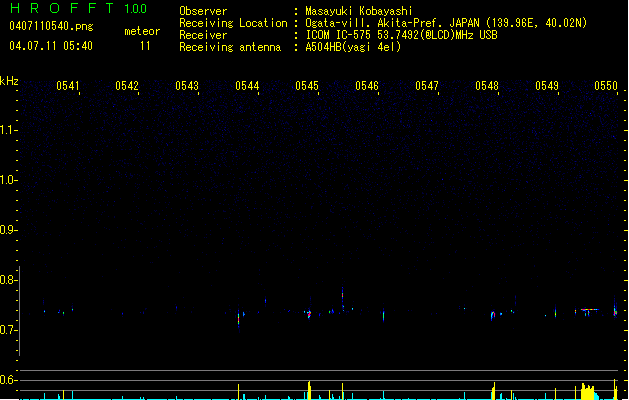Click the 0545 time marker
This screenshot has height=400, width=629.
point(307,86)
